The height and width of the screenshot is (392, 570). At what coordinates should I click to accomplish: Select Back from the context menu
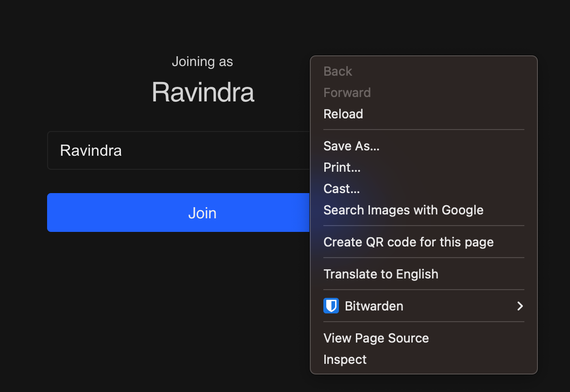(x=338, y=71)
